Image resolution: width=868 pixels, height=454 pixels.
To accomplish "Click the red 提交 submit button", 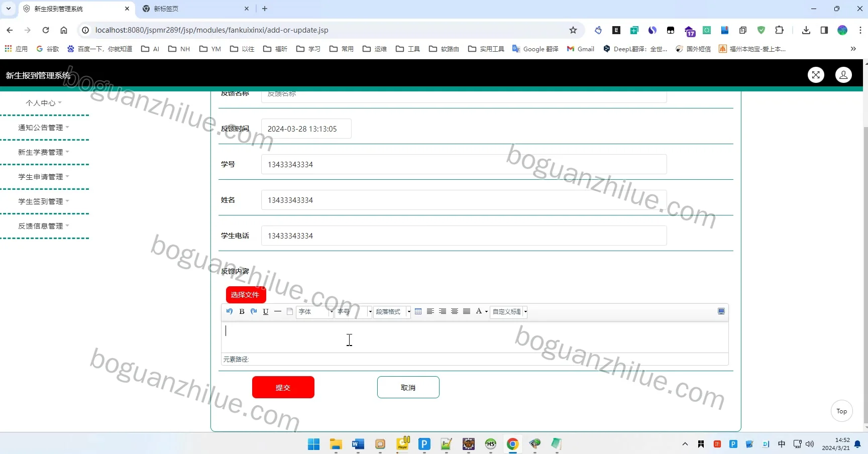I will (283, 387).
